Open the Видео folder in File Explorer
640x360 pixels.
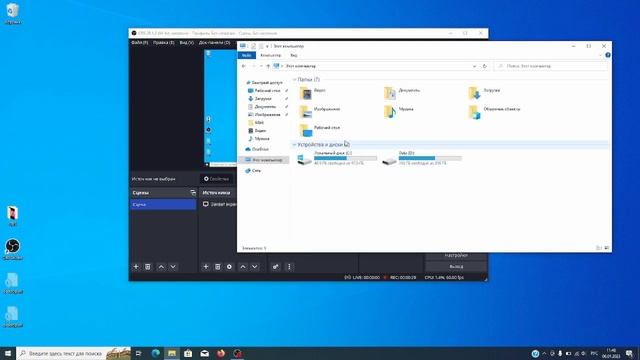point(306,93)
